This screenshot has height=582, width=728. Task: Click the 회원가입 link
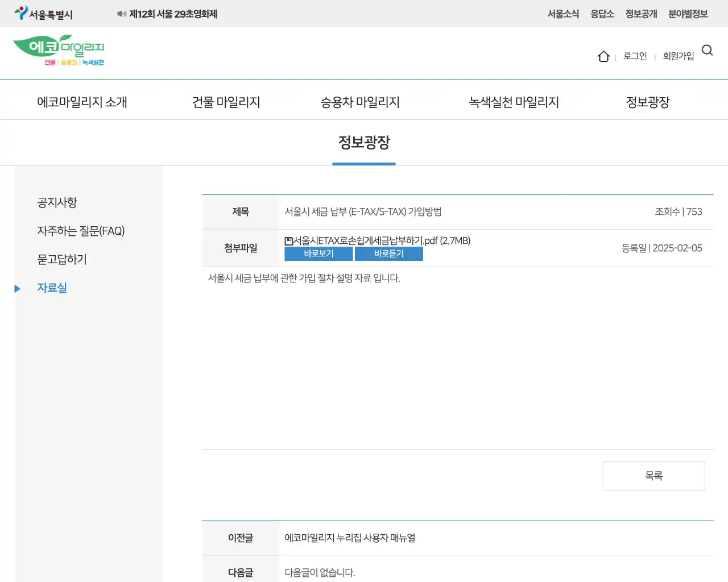(x=679, y=56)
